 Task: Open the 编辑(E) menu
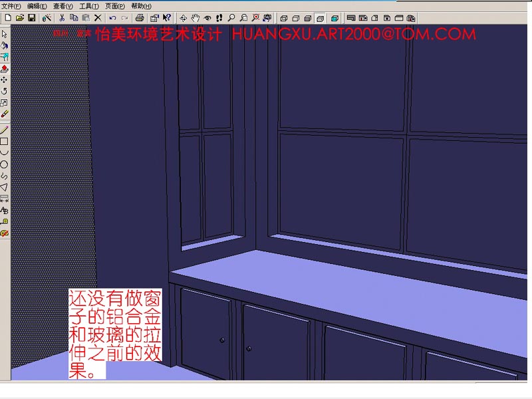pos(37,6)
